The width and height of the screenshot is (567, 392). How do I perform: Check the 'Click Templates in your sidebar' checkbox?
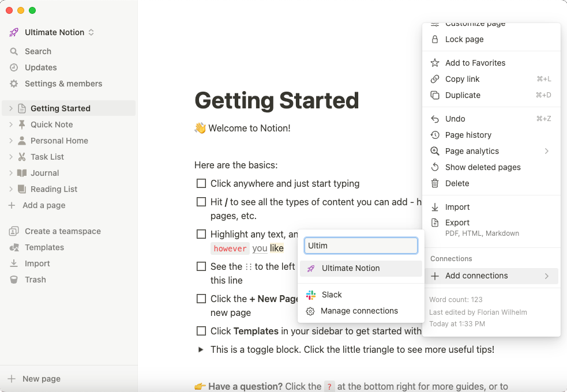point(201,331)
